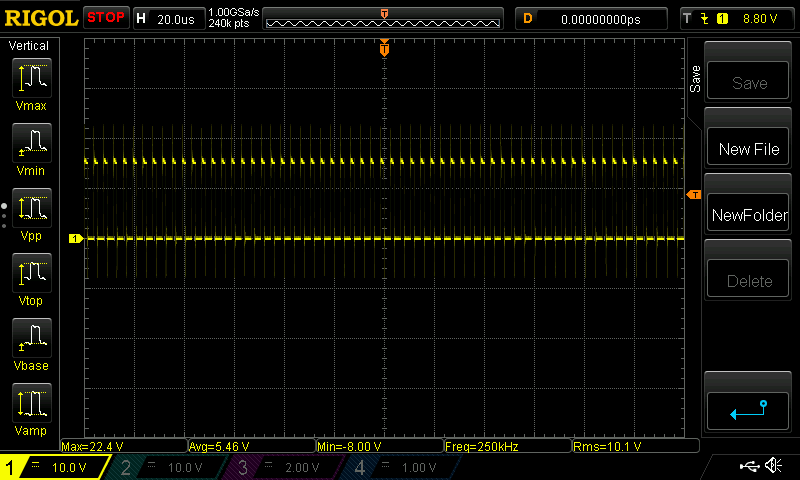Click the Delete button
Viewport: 800px width, 480px height.
tap(748, 278)
